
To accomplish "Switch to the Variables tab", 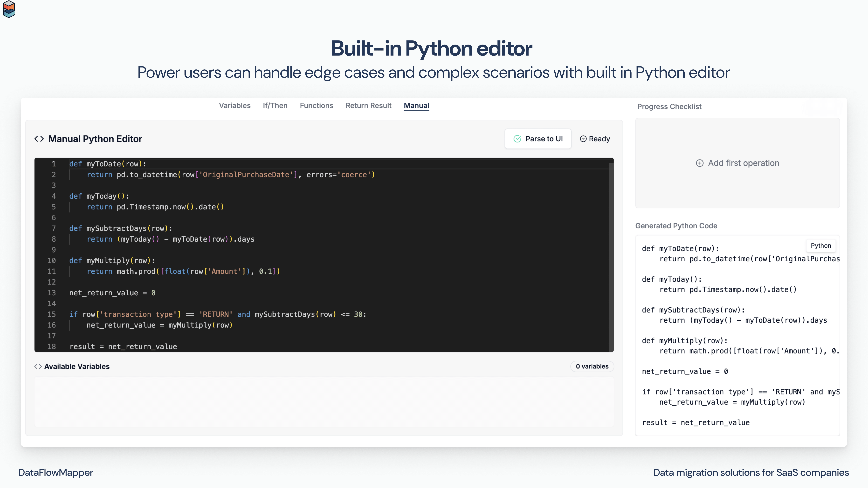I will pos(234,106).
